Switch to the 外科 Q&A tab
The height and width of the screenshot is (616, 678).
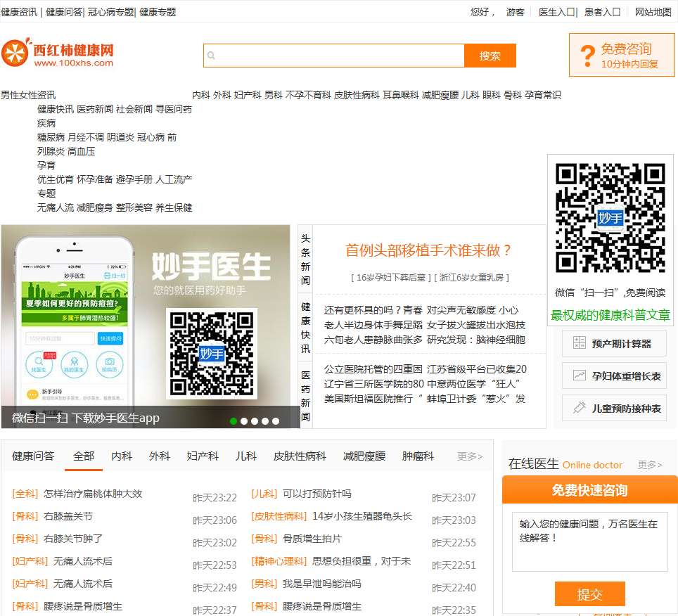(x=160, y=456)
